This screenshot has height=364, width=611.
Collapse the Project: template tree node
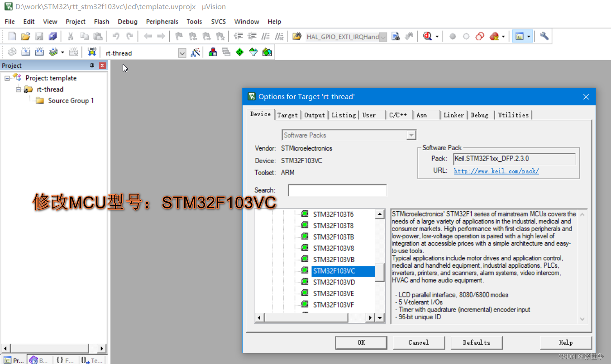click(7, 78)
